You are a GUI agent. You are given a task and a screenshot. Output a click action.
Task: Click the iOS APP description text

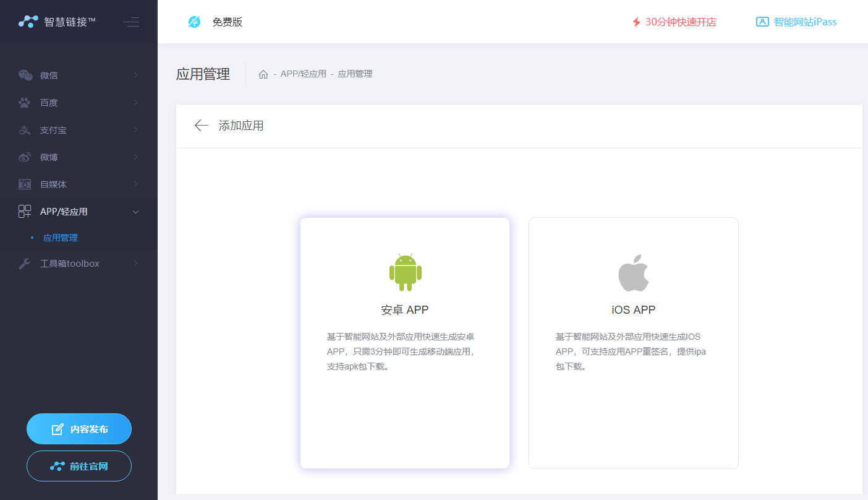coord(631,351)
